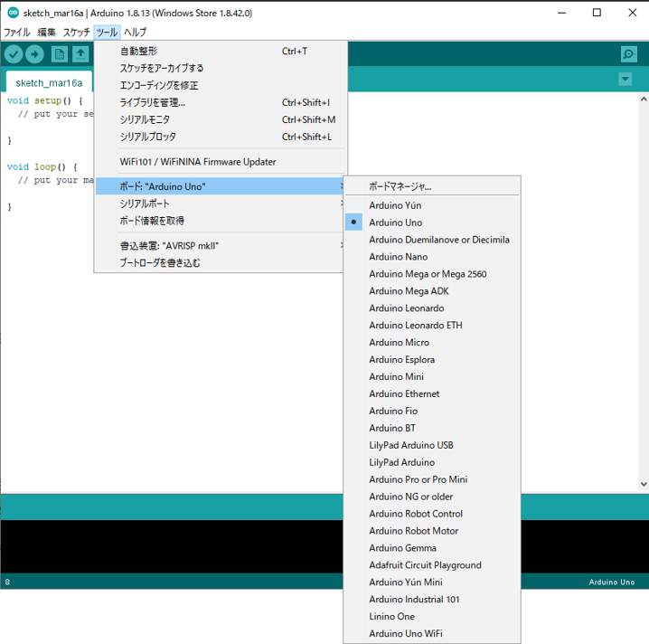The width and height of the screenshot is (649, 644).
Task: Select the sketch_mar16a tab
Action: (49, 83)
